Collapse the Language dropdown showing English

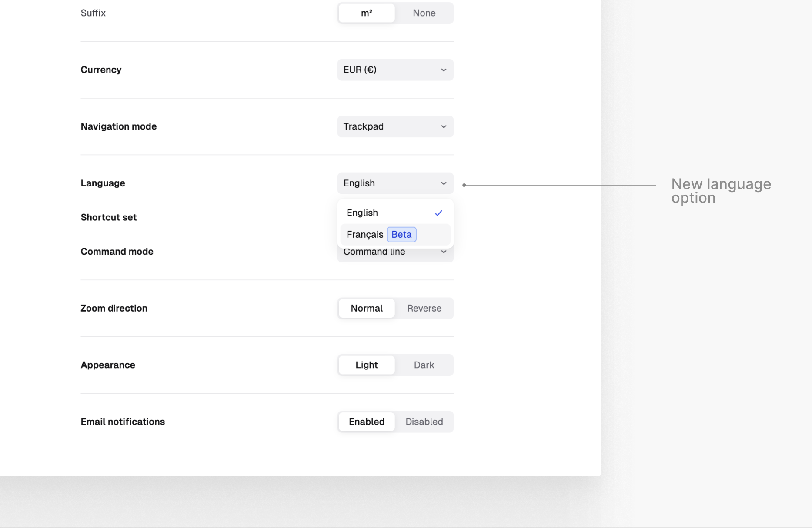(395, 183)
